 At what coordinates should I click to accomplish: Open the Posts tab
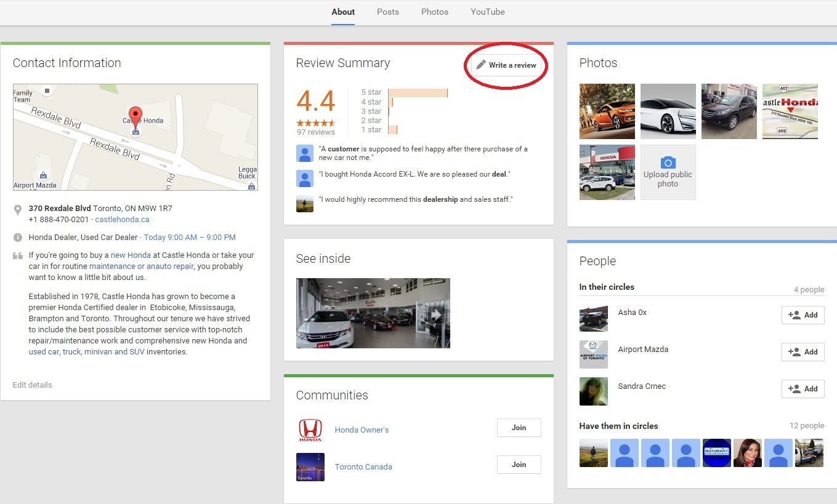click(388, 12)
